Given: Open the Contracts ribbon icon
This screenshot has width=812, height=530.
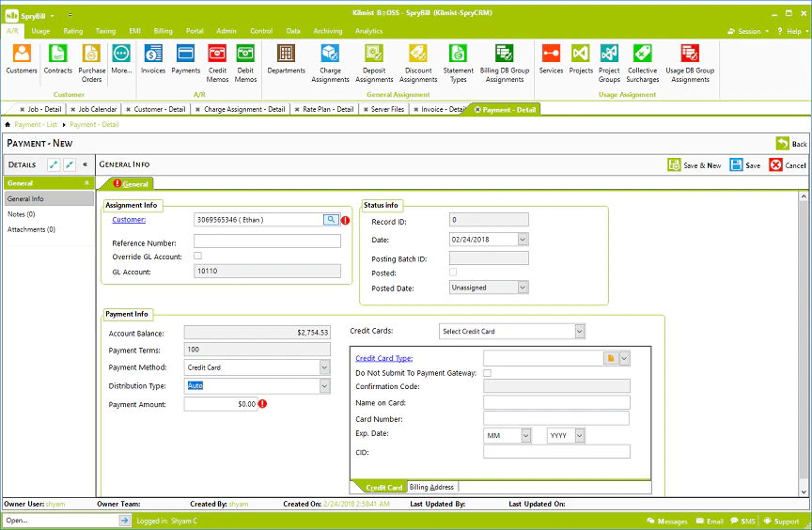Looking at the screenshot, I should tap(58, 59).
